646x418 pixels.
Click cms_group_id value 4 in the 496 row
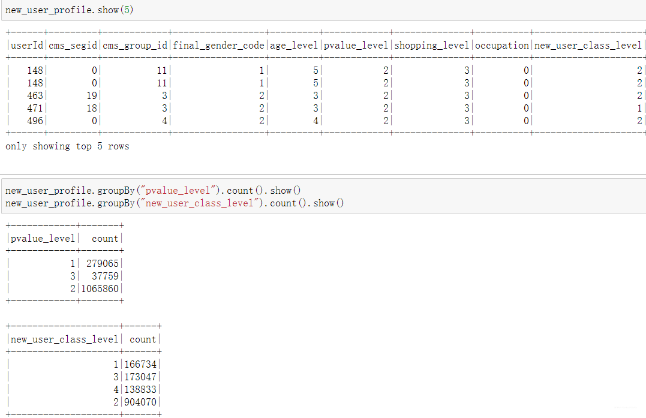164,121
